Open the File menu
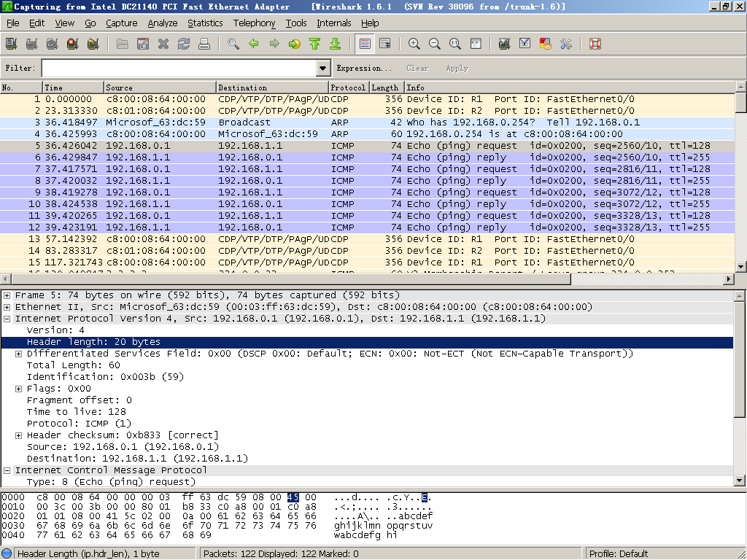 [x=13, y=23]
